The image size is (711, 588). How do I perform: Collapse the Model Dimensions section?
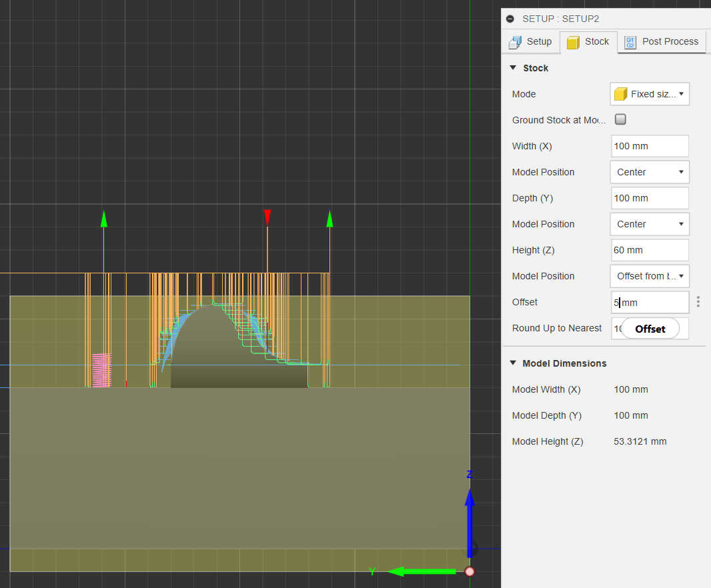(513, 363)
